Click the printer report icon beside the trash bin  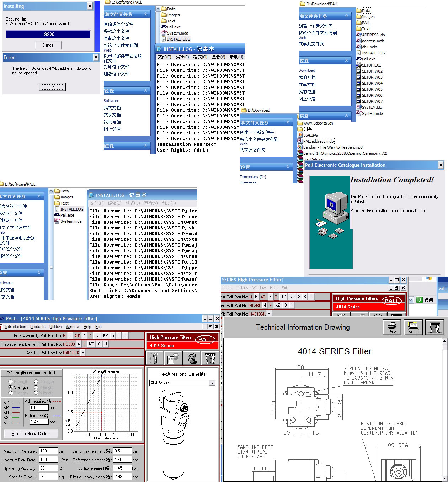173,358
